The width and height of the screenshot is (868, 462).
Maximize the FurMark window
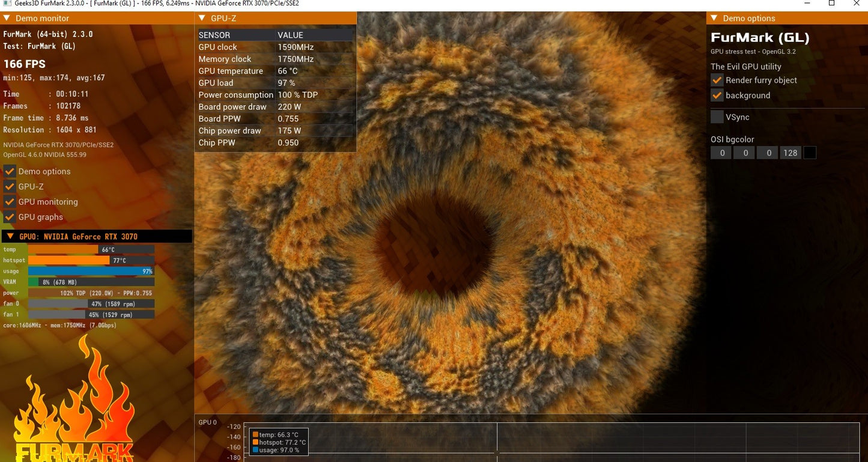tap(831, 4)
